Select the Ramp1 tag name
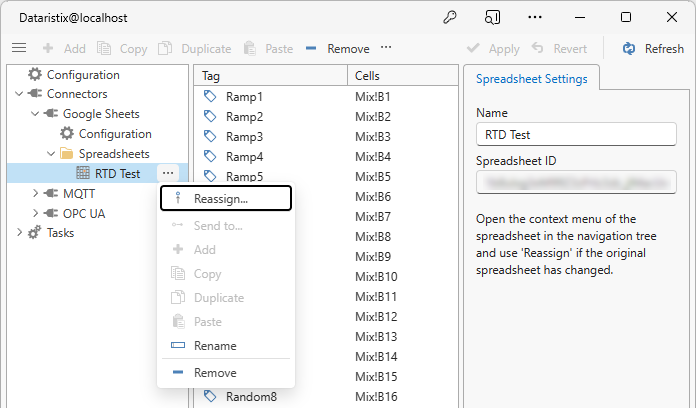 pos(244,96)
